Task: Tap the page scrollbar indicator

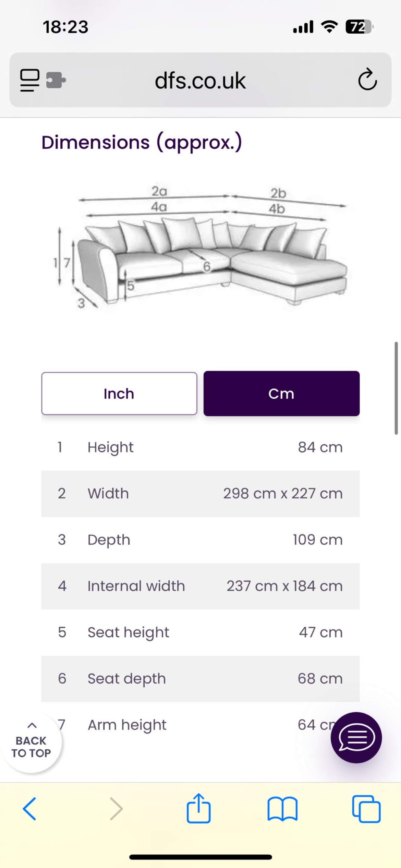Action: click(x=396, y=387)
